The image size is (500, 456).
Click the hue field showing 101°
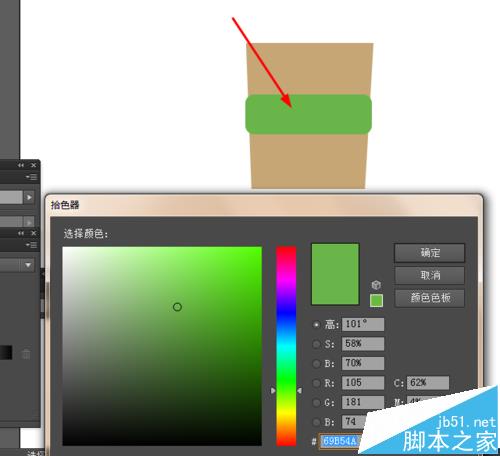tap(363, 324)
